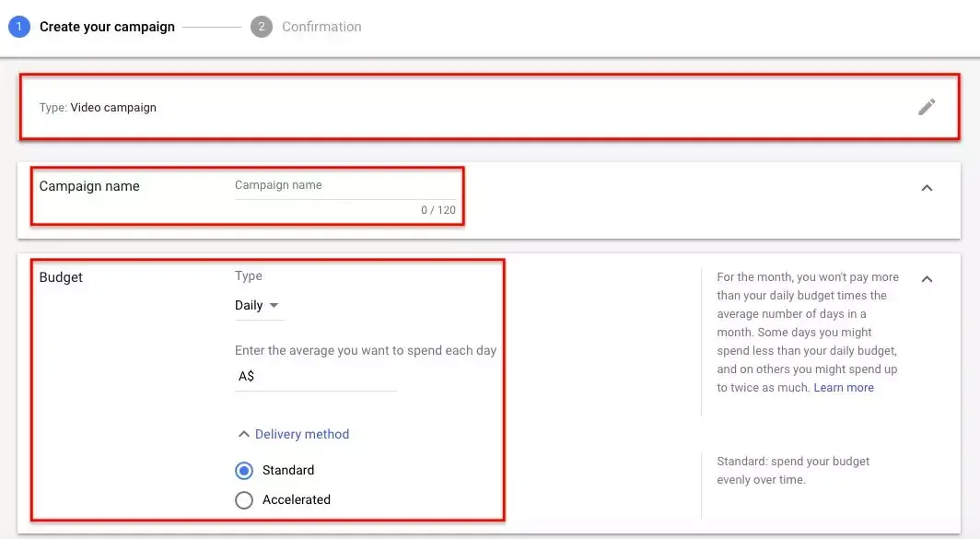Click the grey step 2 circle icon

(x=262, y=27)
